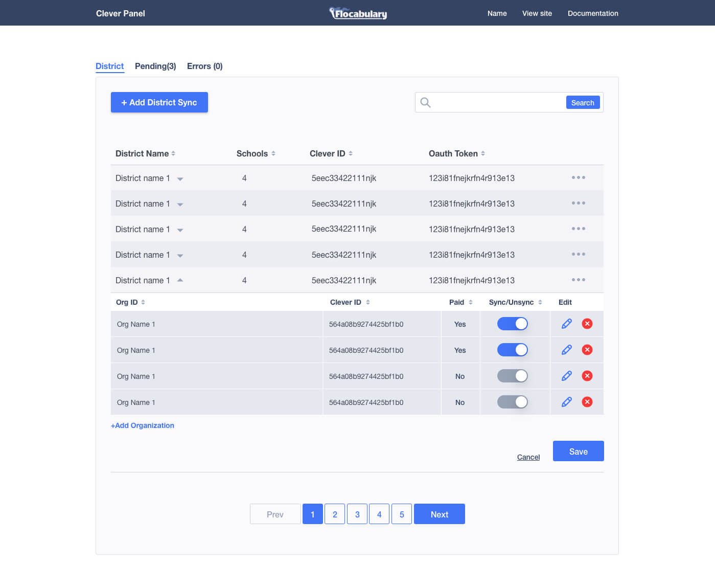Edit the first Org Name 1 row with pencil
This screenshot has width=715, height=588.
point(566,324)
